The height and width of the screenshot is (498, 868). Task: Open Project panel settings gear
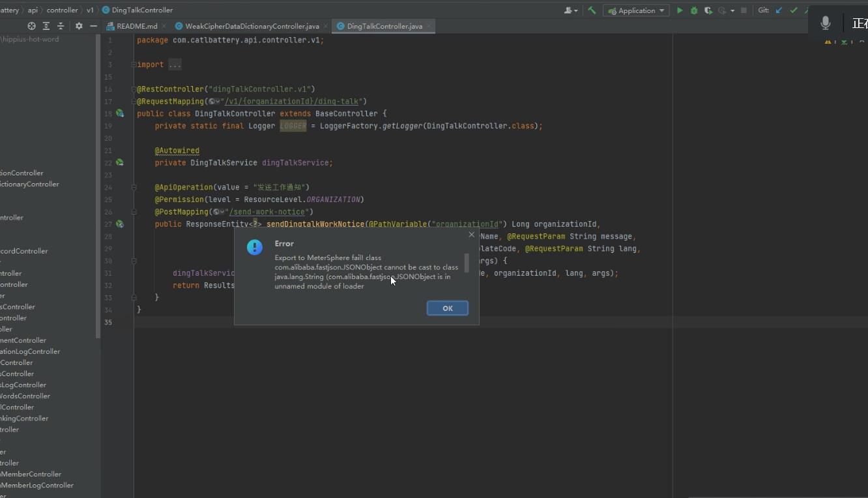click(79, 25)
